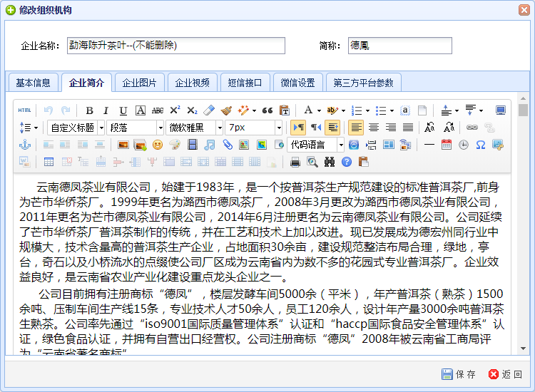Close the 修改组织机构 dialog
This screenshot has height=392, width=535.
524,10
